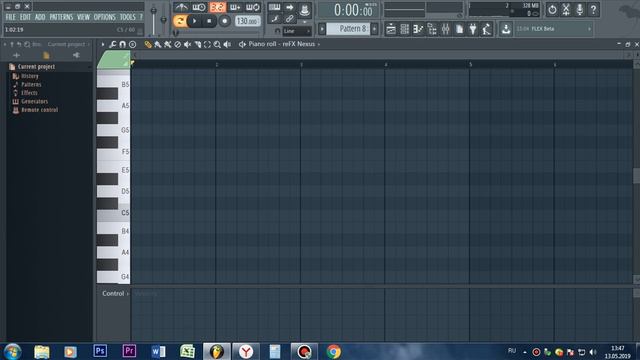640x360 pixels.
Task: Open the browser Current project dropdown
Action: (x=68, y=44)
